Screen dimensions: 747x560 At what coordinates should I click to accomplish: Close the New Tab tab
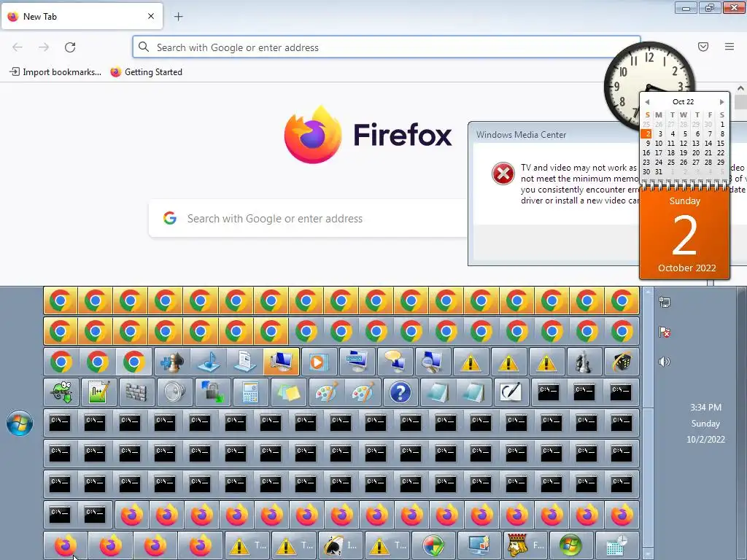pyautogui.click(x=151, y=16)
